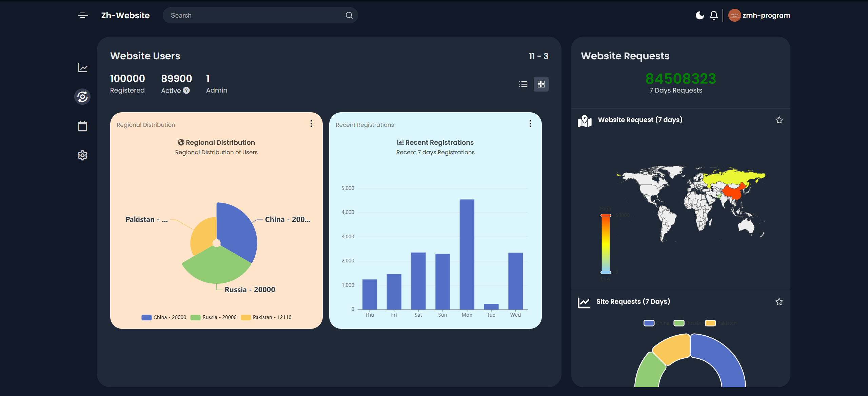Switch to grid view layout
The image size is (868, 396).
click(x=541, y=84)
